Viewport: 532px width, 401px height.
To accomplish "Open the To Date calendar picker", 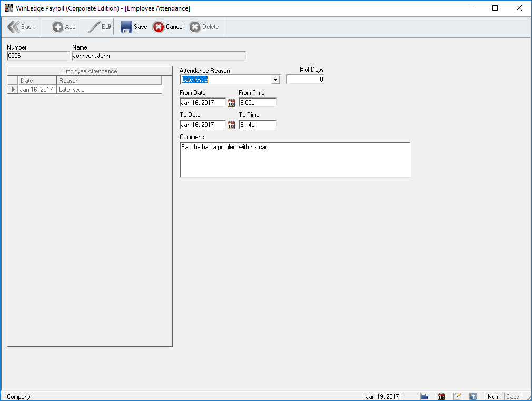I will (x=231, y=125).
